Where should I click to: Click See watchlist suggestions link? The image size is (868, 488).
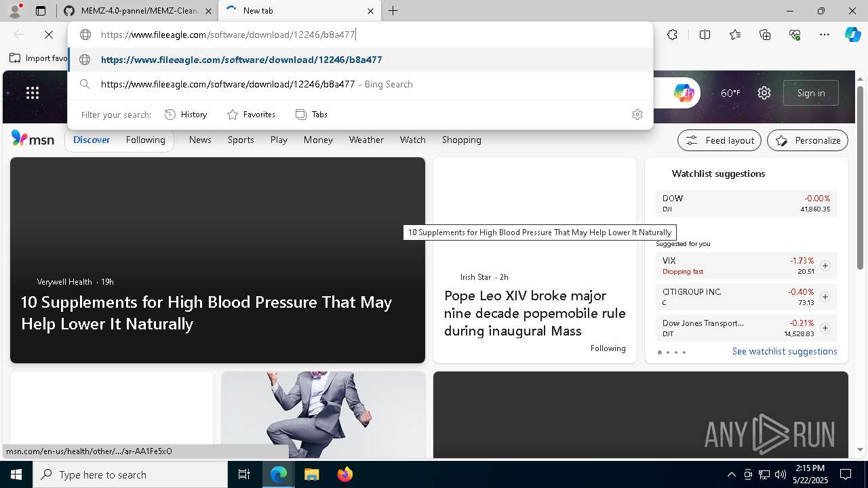(x=785, y=351)
